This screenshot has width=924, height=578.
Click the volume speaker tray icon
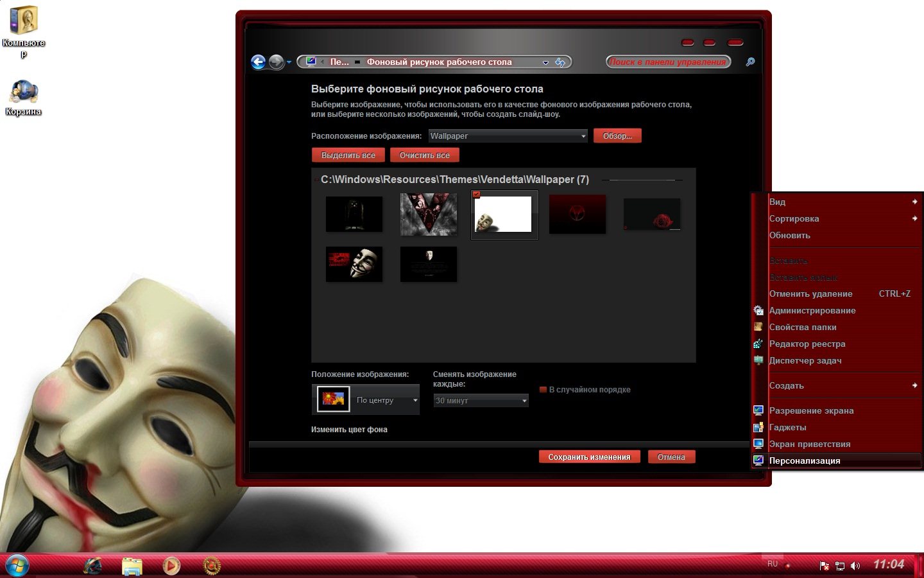(x=855, y=566)
